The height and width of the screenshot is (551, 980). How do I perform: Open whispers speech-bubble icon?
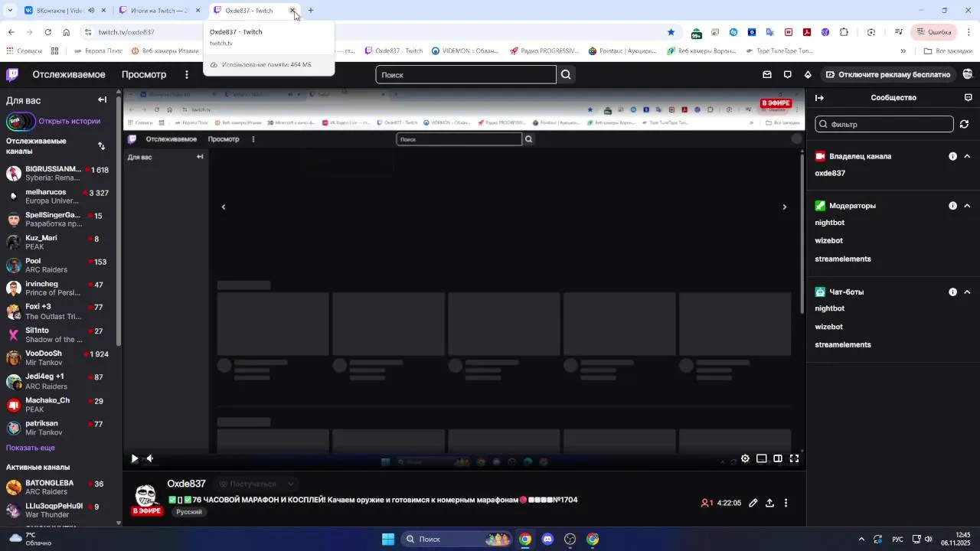point(788,74)
